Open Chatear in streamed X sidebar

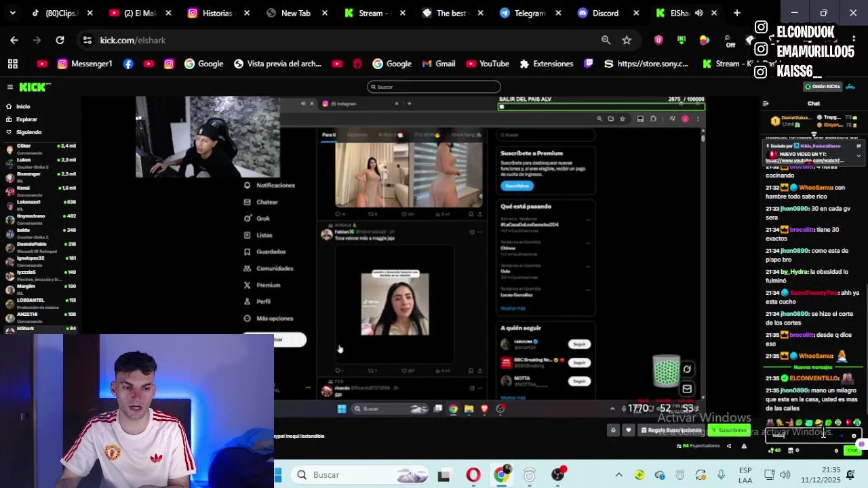click(261, 202)
